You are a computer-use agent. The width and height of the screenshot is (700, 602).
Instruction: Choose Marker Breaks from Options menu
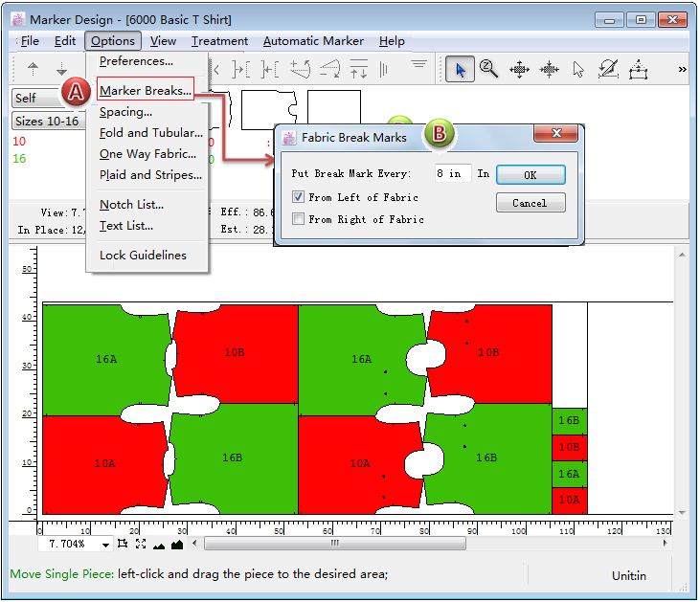point(146,91)
